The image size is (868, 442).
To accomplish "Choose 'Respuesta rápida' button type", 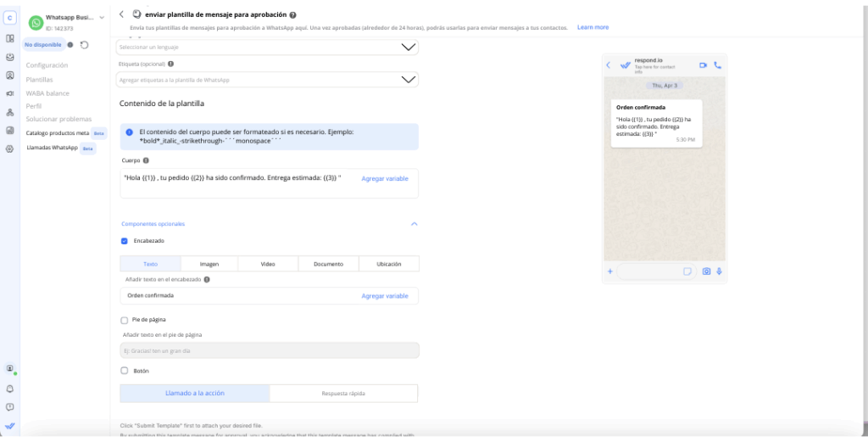I will [x=343, y=394].
